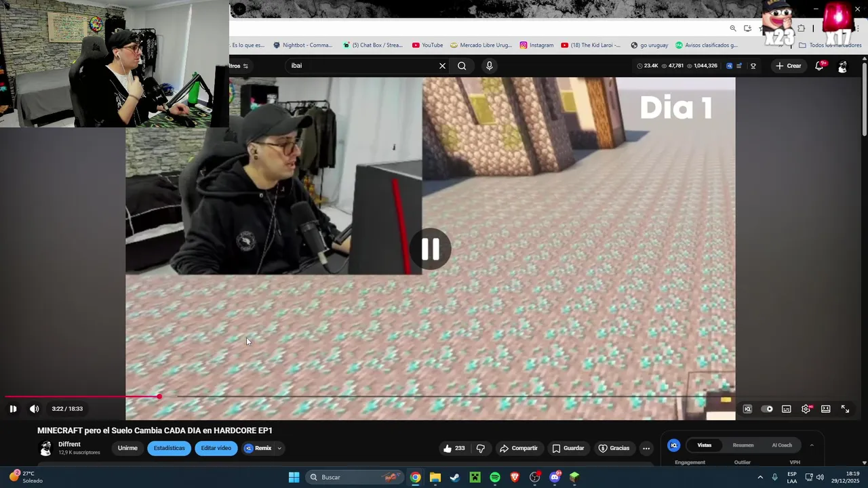Click the red progress scrubber handle
Image resolution: width=868 pixels, height=488 pixels.
point(159,396)
